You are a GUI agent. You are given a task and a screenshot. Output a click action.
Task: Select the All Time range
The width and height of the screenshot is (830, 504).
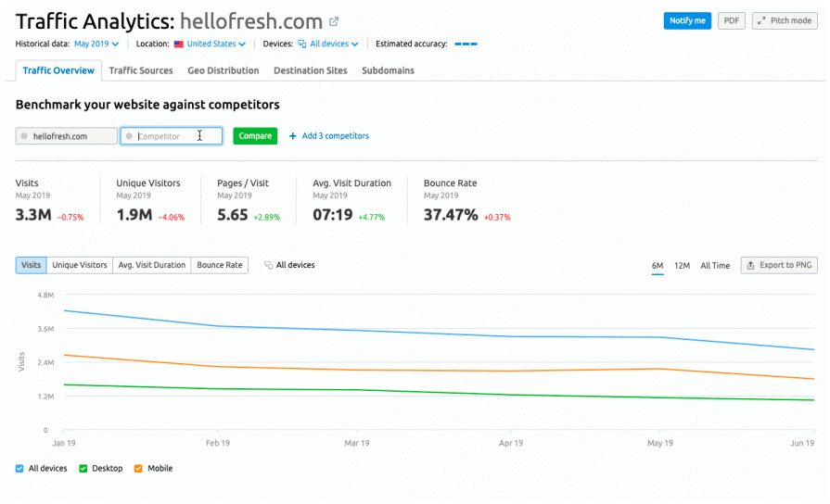coord(715,266)
